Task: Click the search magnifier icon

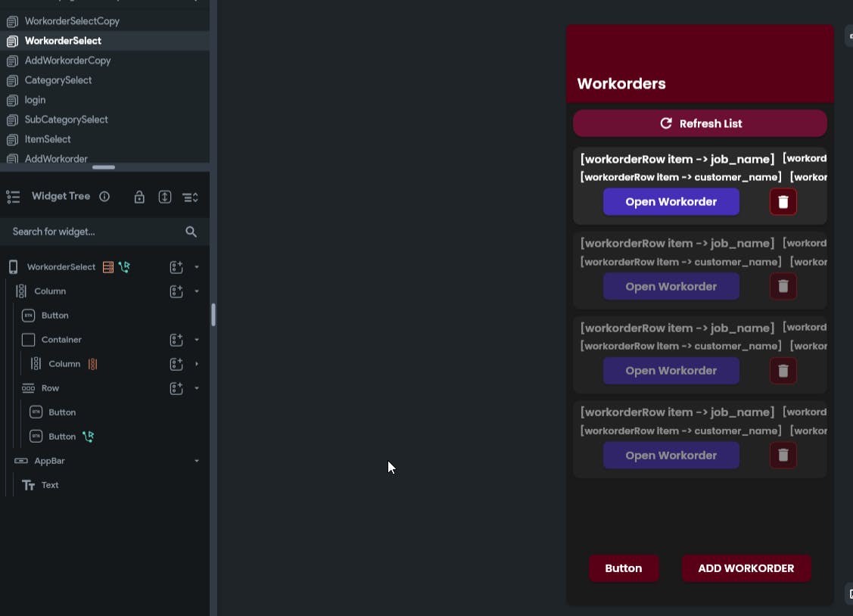Action: point(191,232)
